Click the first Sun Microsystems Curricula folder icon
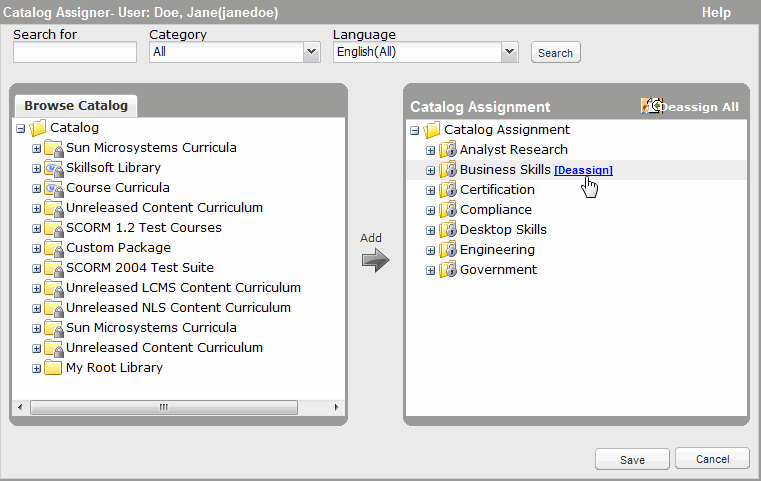Viewport: 761px width, 481px height. (53, 148)
